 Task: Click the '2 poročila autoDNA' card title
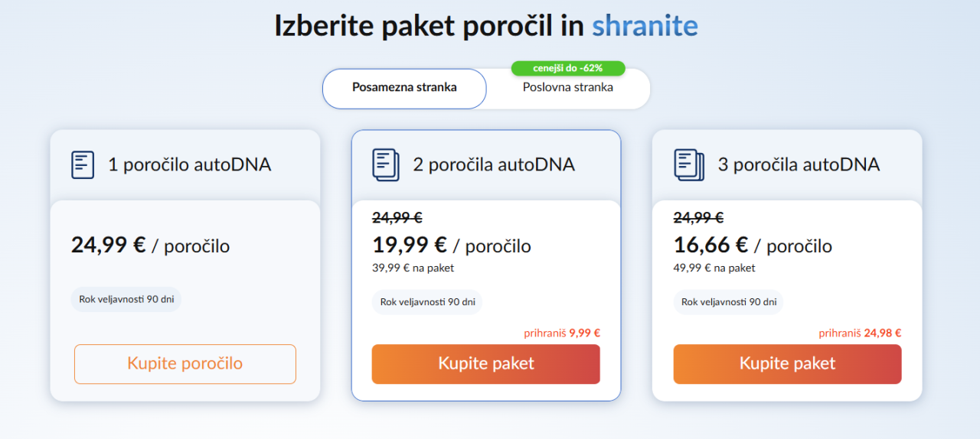[x=494, y=164]
